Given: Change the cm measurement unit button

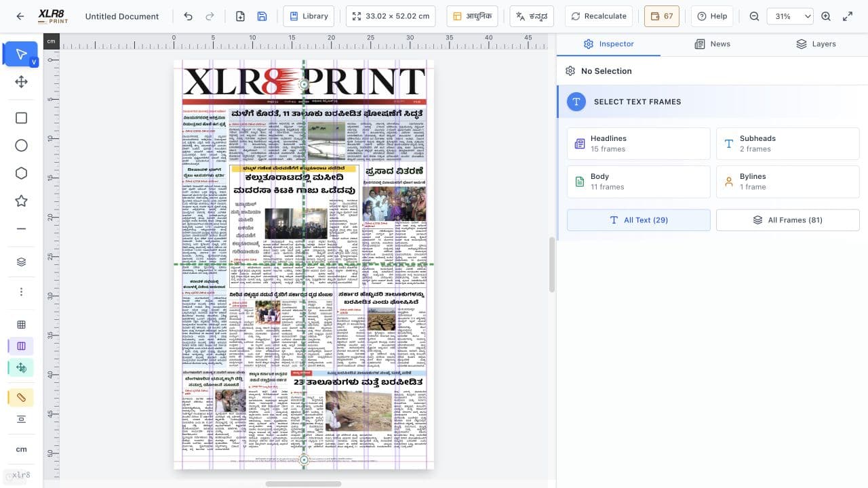Looking at the screenshot, I should click(21, 449).
